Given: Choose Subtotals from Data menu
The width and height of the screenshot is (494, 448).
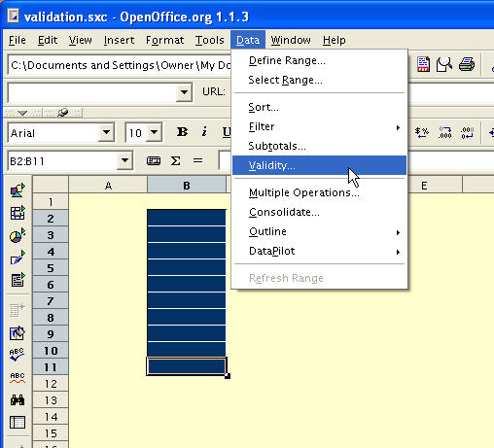Looking at the screenshot, I should point(319,146).
